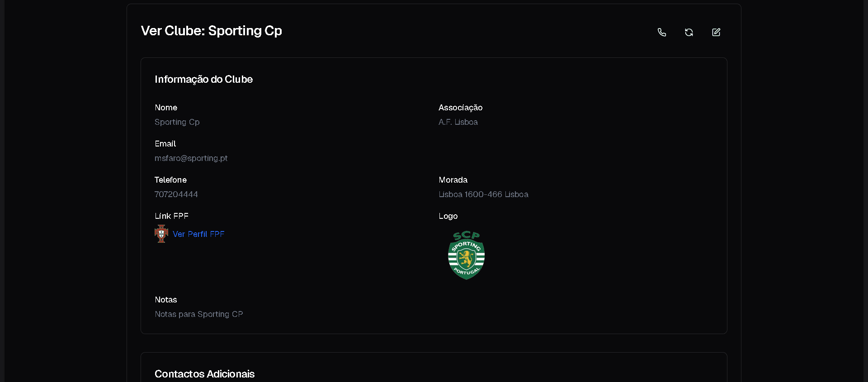
Task: Click the Associação field label
Action: point(460,108)
